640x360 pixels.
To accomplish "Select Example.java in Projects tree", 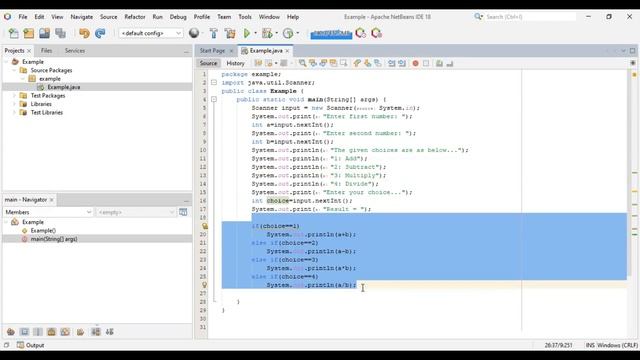I will 63,87.
